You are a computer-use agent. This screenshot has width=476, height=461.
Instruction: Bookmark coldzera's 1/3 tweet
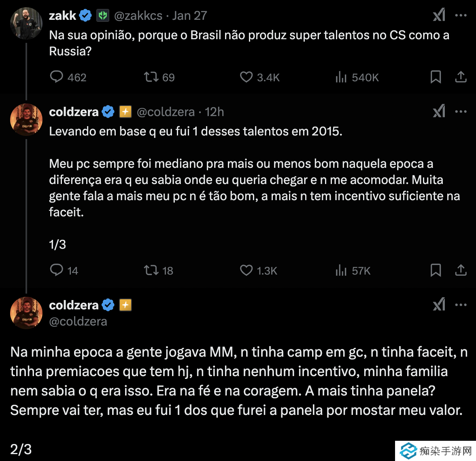click(x=436, y=270)
